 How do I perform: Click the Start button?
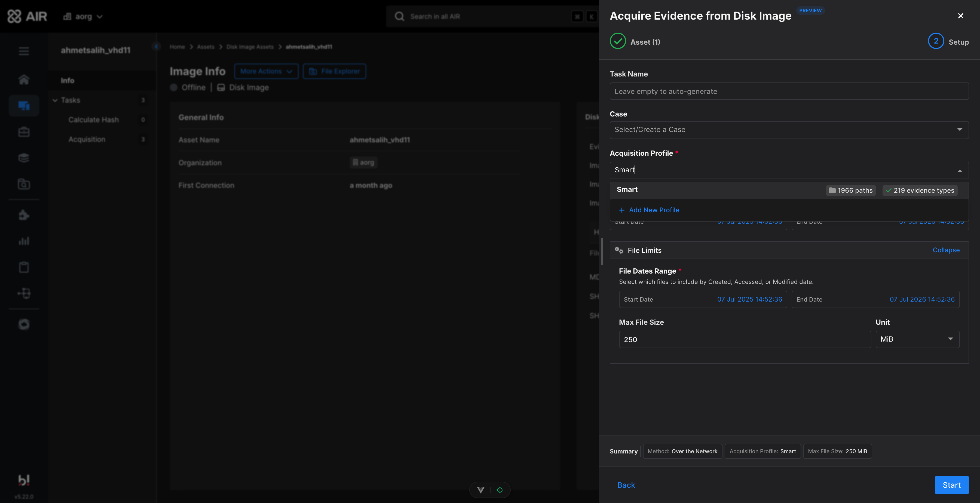951,485
